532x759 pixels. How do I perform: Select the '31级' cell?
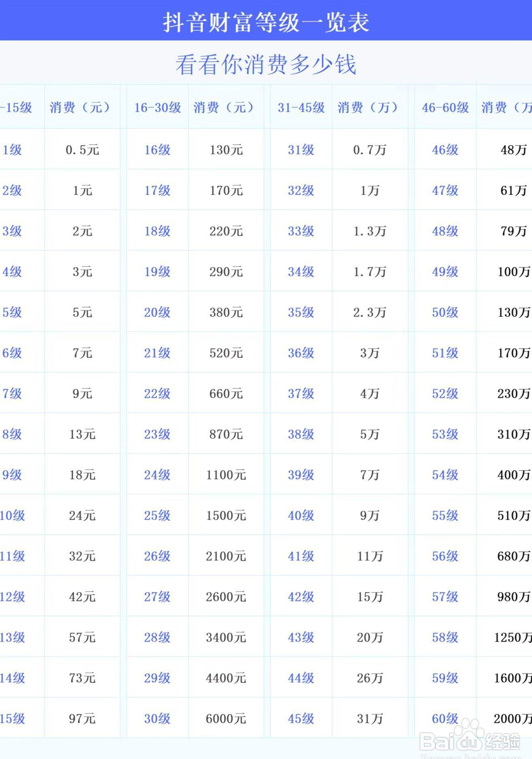pos(301,150)
